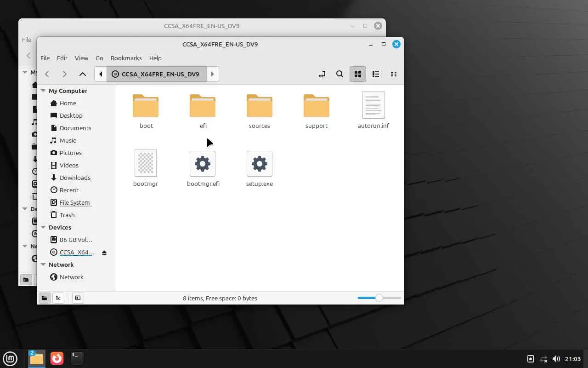The width and height of the screenshot is (588, 368).
Task: Select the bootmgr file
Action: point(146,168)
